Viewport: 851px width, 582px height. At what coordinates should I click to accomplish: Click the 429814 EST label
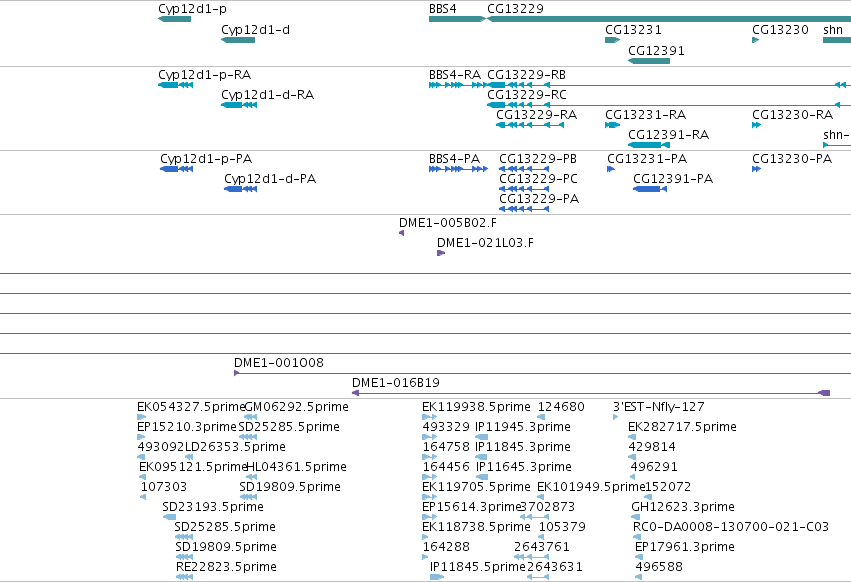point(652,447)
